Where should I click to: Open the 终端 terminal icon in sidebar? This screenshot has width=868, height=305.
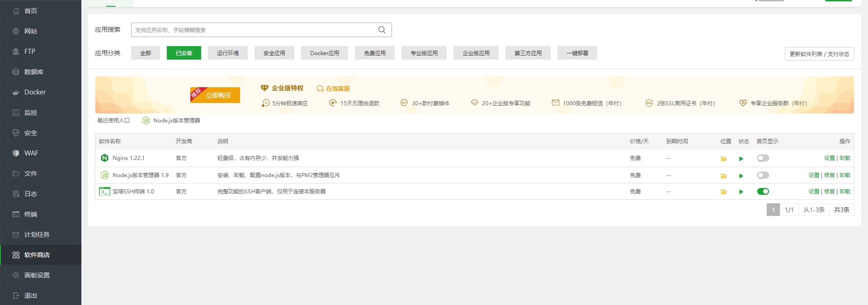(16, 214)
